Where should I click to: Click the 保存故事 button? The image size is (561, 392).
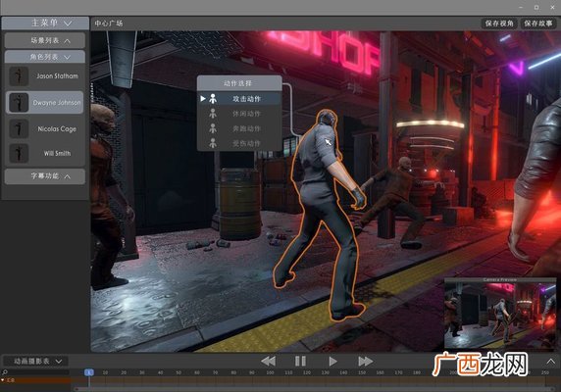click(x=538, y=24)
